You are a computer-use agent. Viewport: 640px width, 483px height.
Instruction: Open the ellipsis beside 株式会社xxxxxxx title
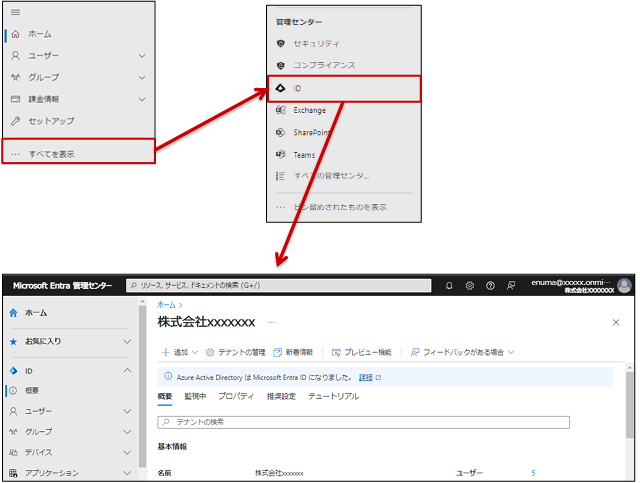(272, 323)
